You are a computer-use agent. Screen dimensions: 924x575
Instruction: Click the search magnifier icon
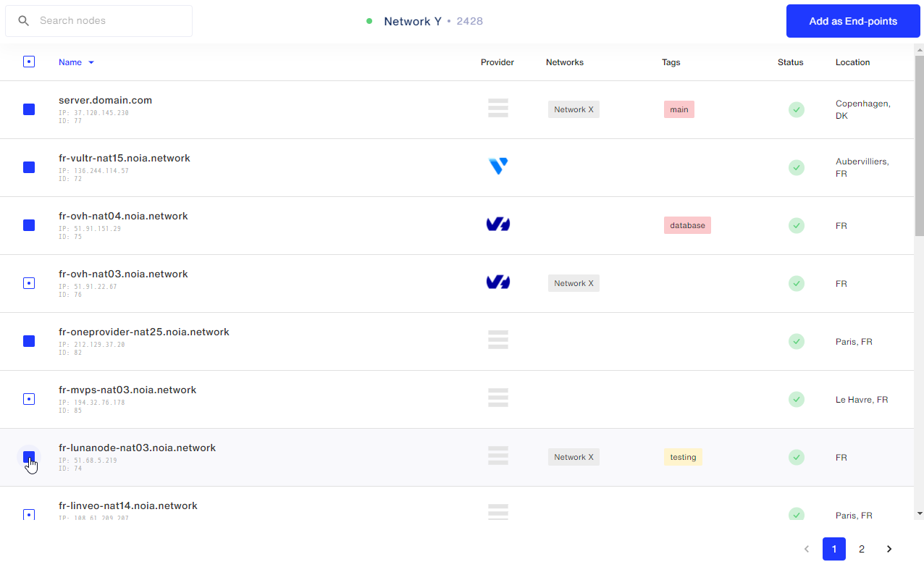[24, 21]
